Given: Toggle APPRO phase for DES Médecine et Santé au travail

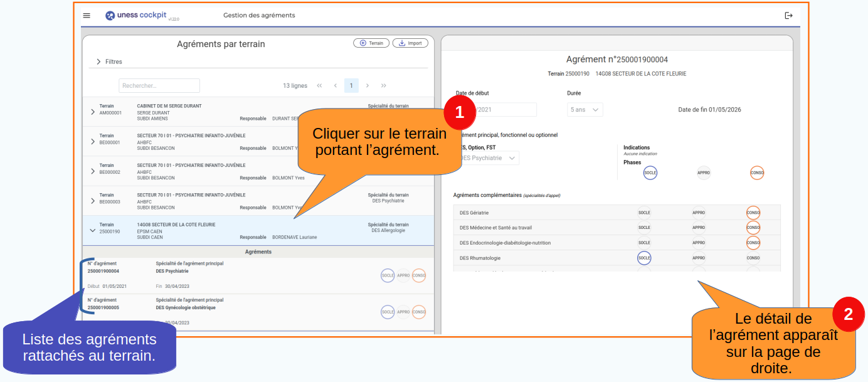Looking at the screenshot, I should (699, 228).
